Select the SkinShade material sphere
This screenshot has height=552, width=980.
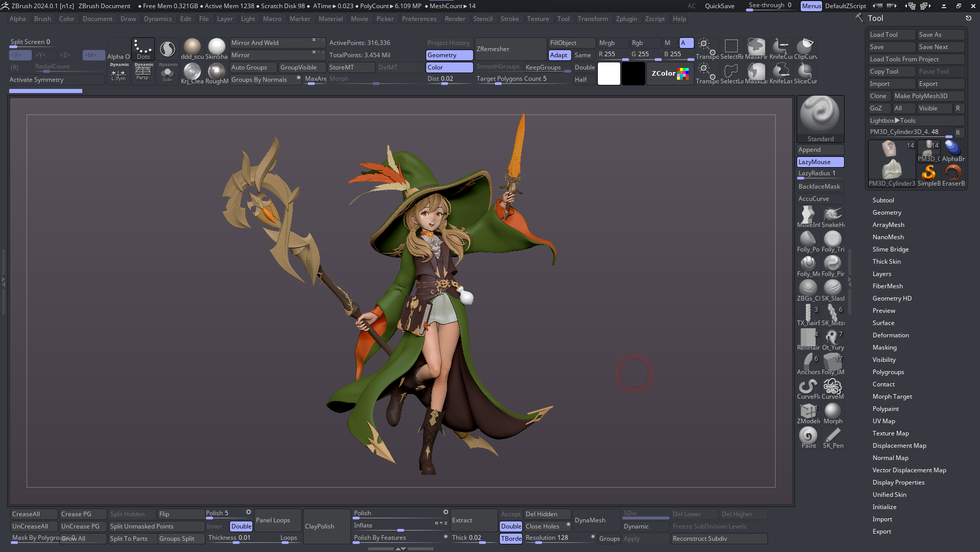(217, 47)
